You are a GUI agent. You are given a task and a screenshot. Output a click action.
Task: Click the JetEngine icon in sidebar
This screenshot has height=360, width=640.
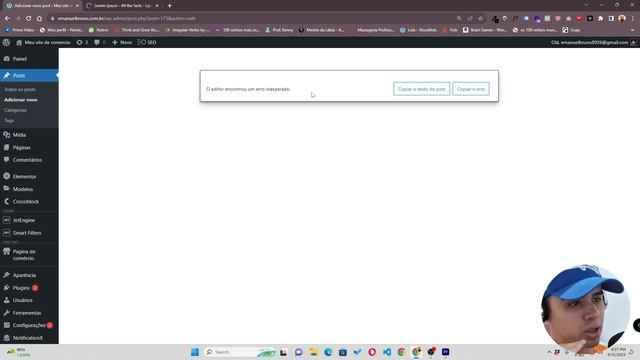(x=7, y=220)
